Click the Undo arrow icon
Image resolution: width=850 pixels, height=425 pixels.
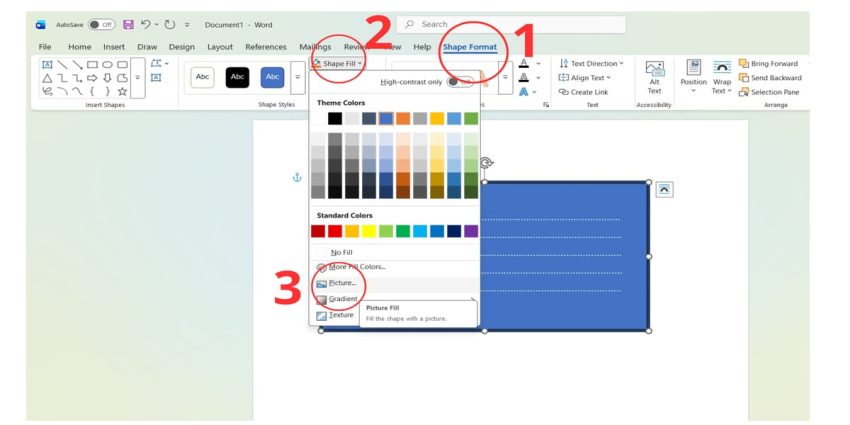click(146, 24)
